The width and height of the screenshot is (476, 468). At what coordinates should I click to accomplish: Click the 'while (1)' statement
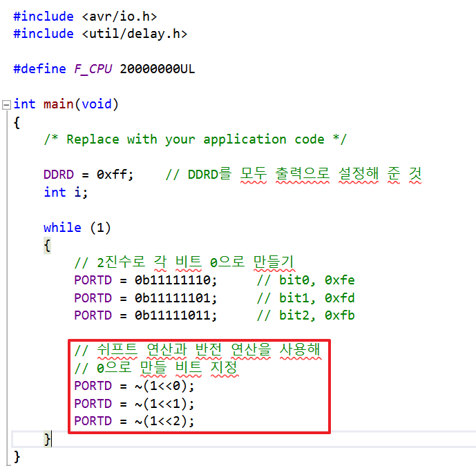(x=77, y=228)
